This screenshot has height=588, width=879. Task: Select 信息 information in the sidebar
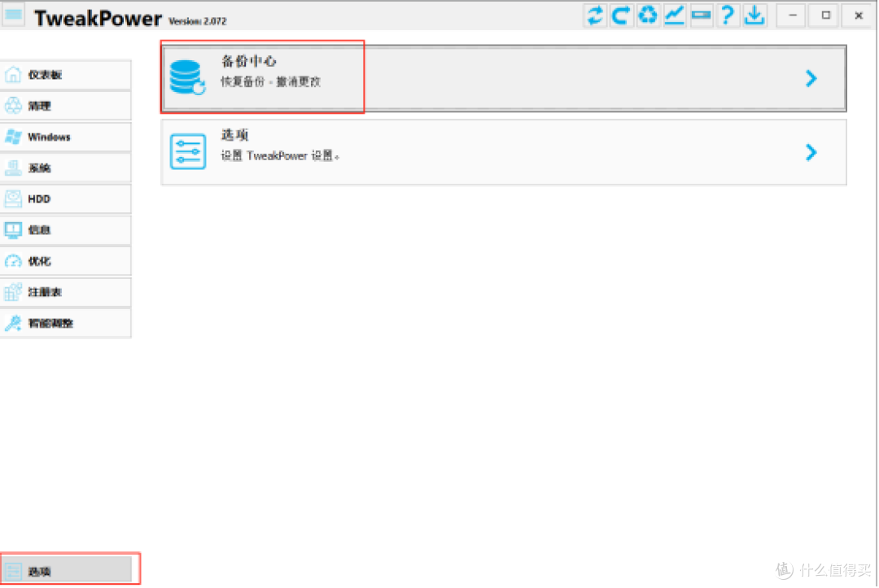point(66,229)
